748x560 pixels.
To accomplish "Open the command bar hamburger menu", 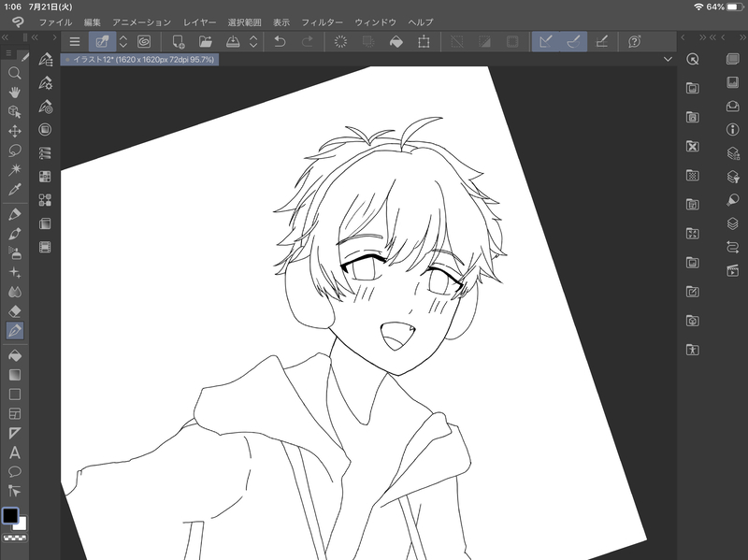I will [75, 42].
